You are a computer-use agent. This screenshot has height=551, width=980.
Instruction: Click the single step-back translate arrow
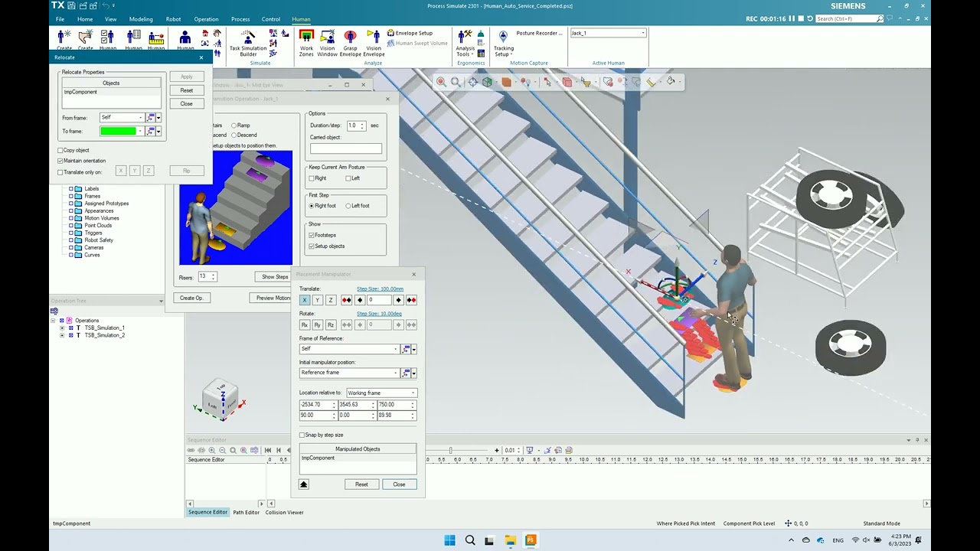[360, 300]
